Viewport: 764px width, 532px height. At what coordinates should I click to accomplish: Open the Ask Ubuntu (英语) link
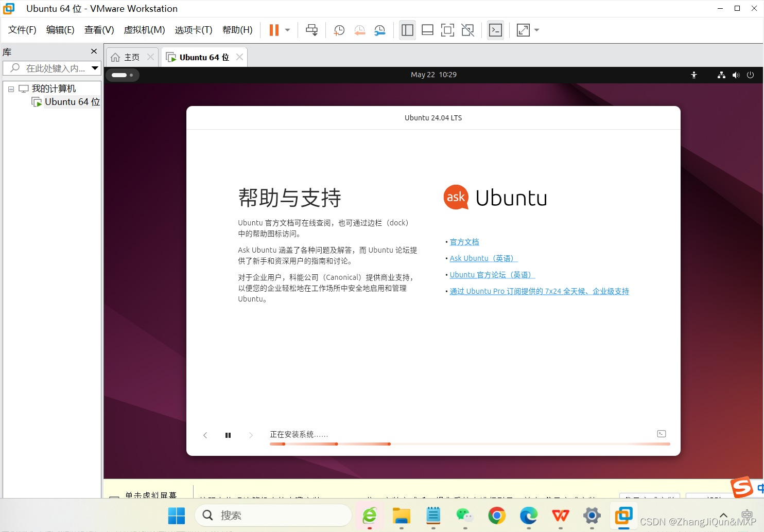pyautogui.click(x=482, y=258)
